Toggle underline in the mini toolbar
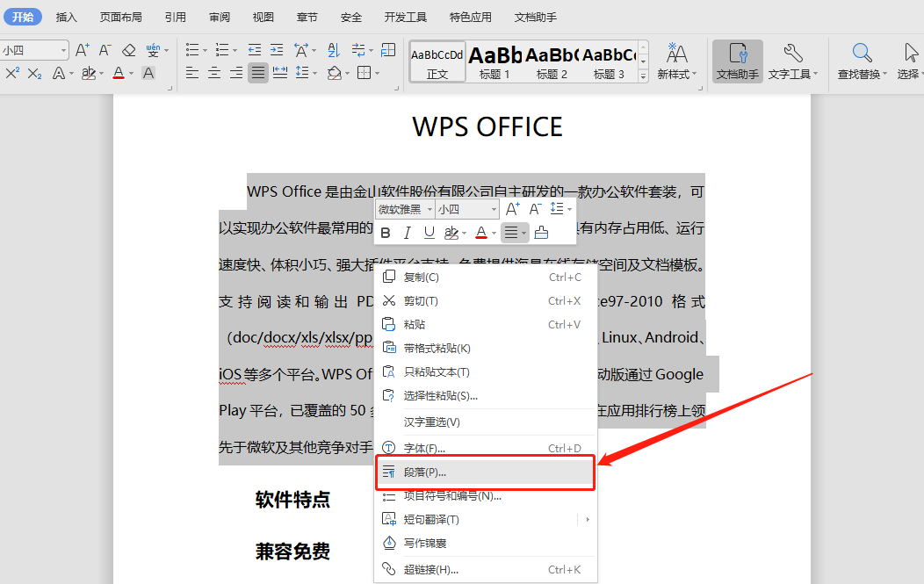Screen dimensions: 924x584 [x=429, y=233]
